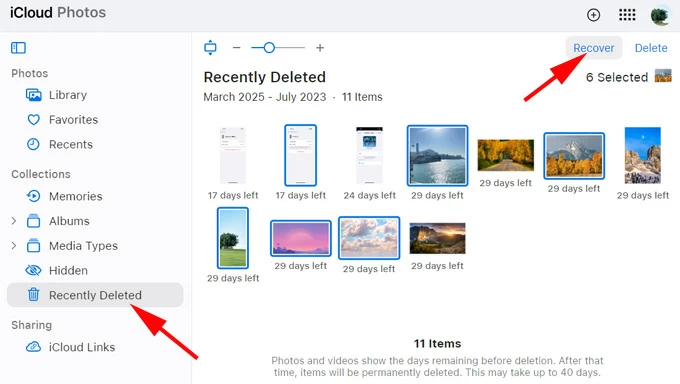Screen dimensions: 680x384
Task: Deselect the pink sunset photo
Action: pyautogui.click(x=301, y=238)
